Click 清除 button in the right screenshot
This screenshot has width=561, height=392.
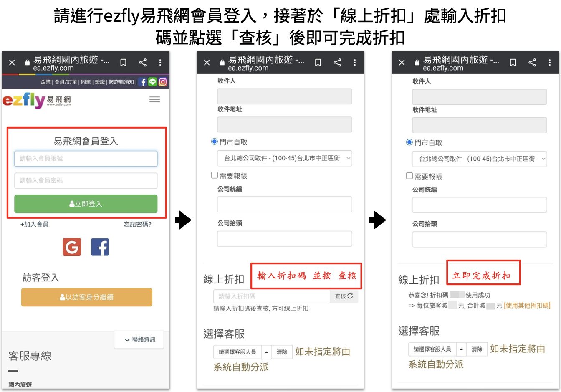477,349
